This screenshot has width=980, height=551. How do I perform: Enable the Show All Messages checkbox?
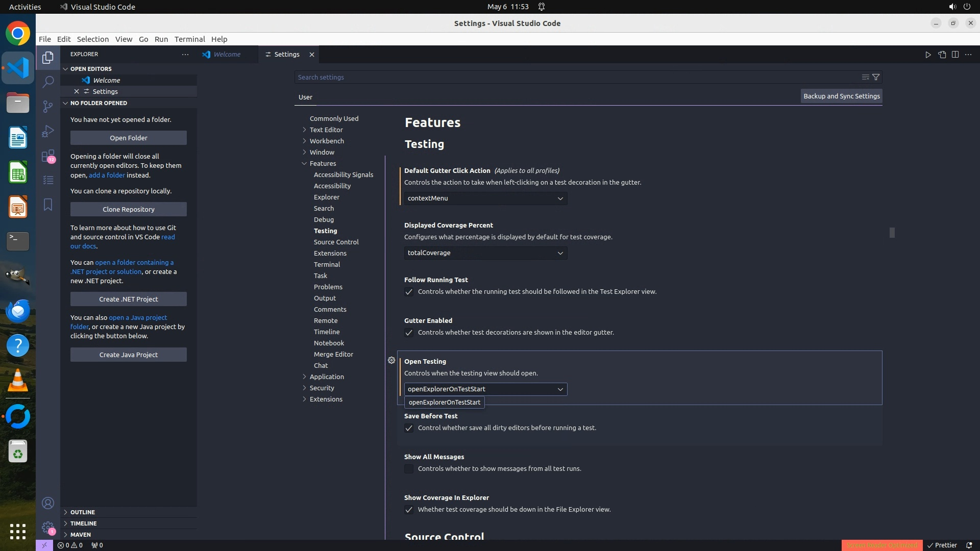(x=409, y=469)
